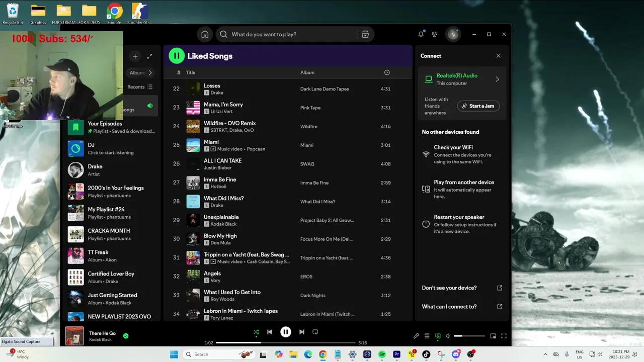
Task: Show hidden system tray icons chevron
Action: tap(545, 354)
